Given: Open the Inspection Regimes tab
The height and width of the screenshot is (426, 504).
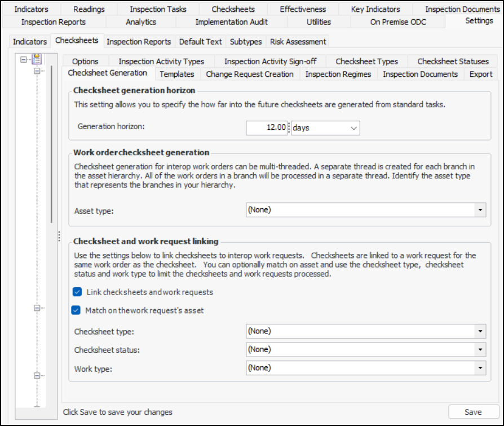Looking at the screenshot, I should (x=338, y=74).
